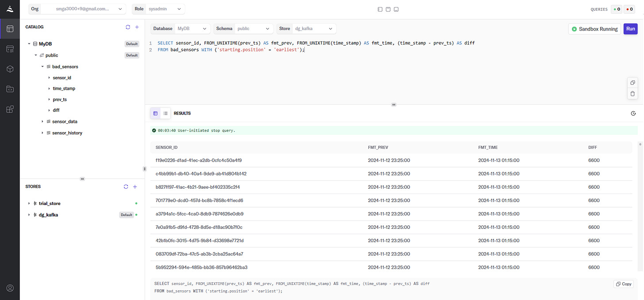Switch results to list view

165,114
